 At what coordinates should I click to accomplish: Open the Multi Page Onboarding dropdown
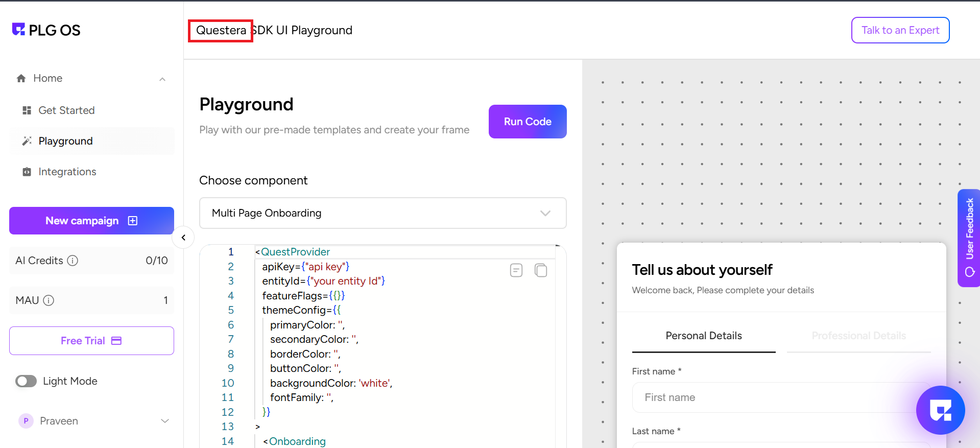(383, 213)
